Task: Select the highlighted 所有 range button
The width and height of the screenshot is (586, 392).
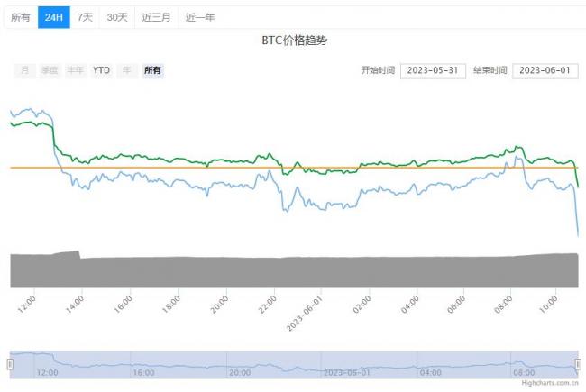Action: pyautogui.click(x=153, y=70)
